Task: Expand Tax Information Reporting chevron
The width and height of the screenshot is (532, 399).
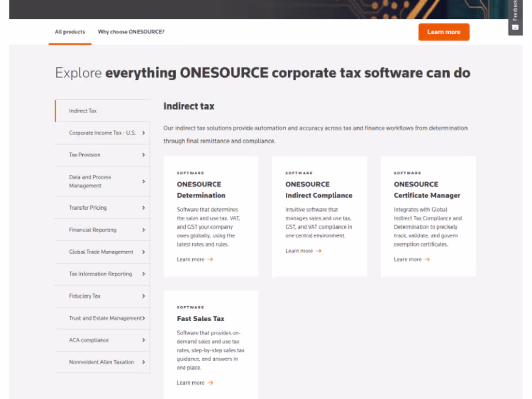Action: (144, 273)
